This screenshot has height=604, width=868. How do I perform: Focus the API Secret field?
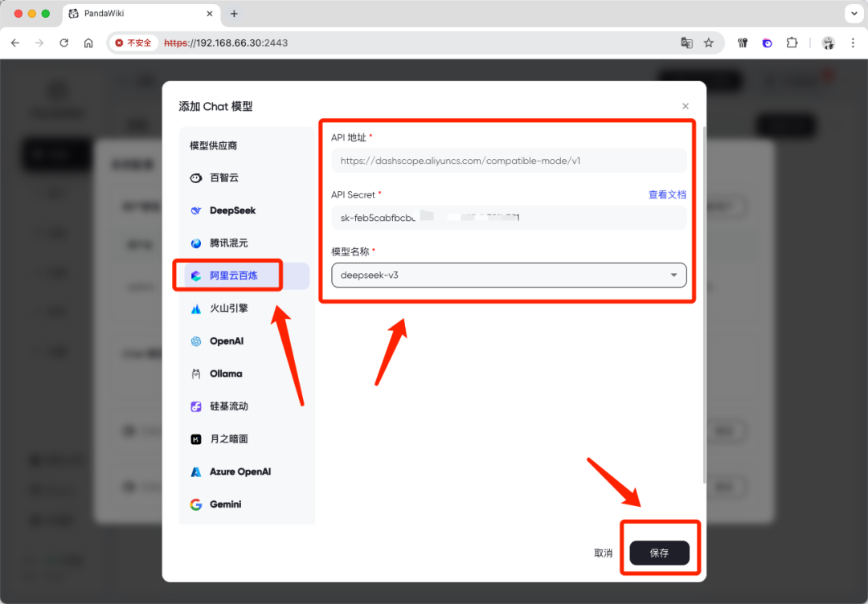[x=509, y=218]
